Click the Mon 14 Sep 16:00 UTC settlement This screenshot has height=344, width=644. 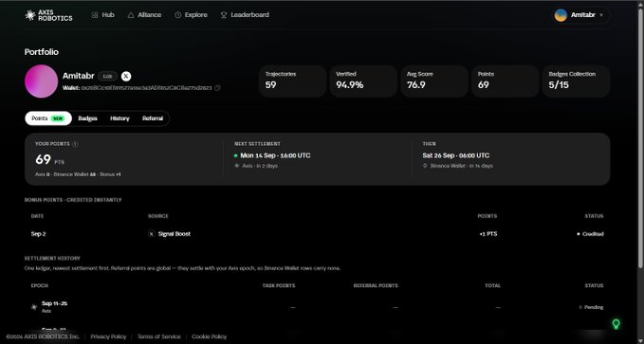click(275, 155)
